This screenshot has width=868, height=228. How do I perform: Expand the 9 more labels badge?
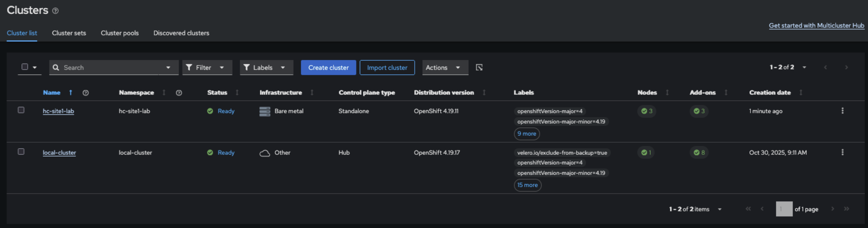(526, 134)
